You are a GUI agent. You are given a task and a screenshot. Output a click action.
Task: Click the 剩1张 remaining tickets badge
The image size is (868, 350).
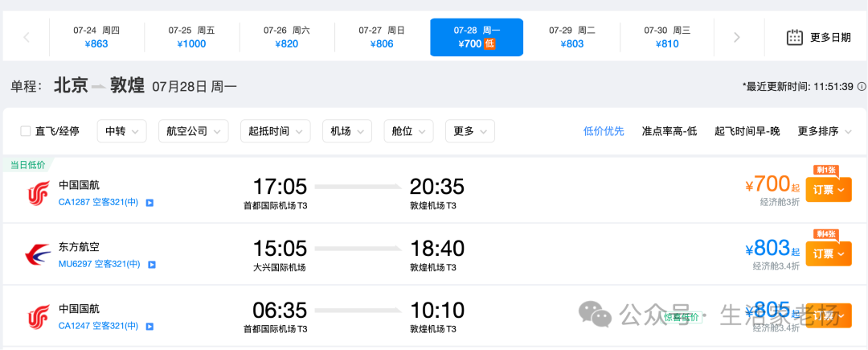click(x=826, y=171)
